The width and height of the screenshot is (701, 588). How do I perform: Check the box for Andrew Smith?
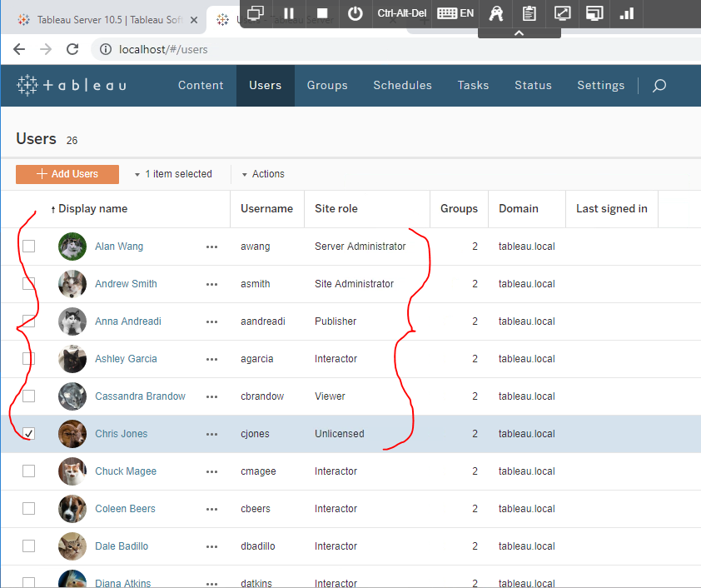click(28, 283)
